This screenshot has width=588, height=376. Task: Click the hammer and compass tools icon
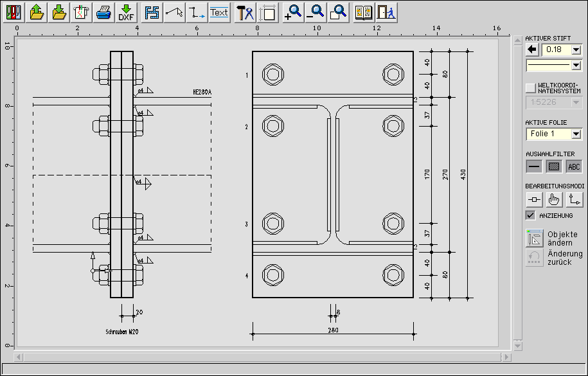[x=245, y=12]
